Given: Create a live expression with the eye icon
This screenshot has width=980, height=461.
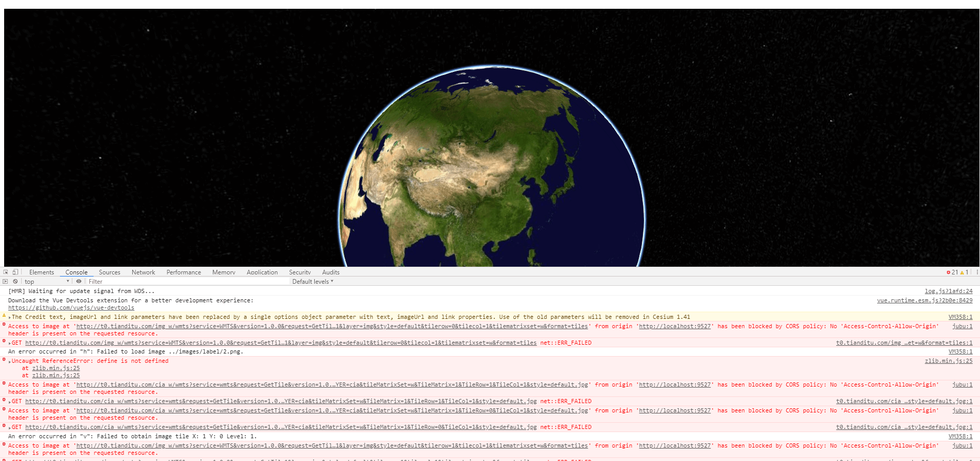Looking at the screenshot, I should [79, 282].
